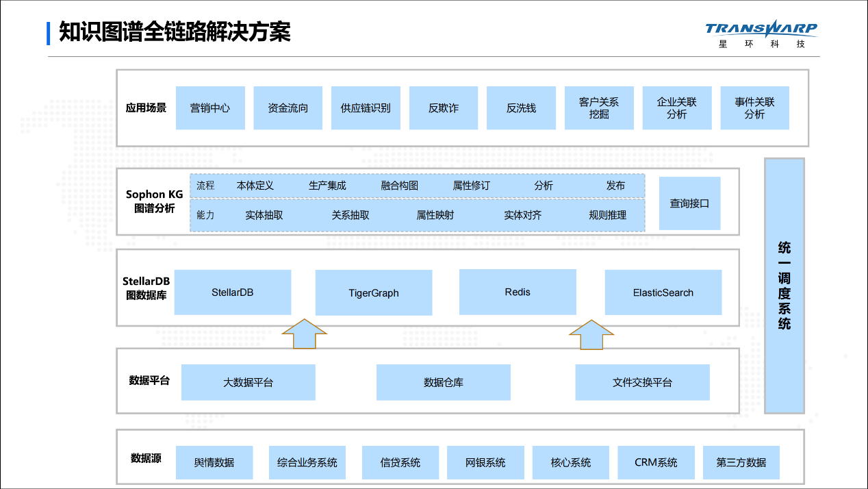This screenshot has width=868, height=489.
Task: Select the 综合业务系统 box
Action: coord(307,462)
